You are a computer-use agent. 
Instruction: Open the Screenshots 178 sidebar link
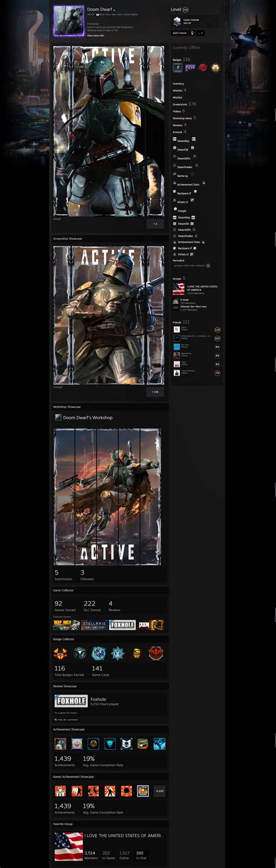pos(185,104)
